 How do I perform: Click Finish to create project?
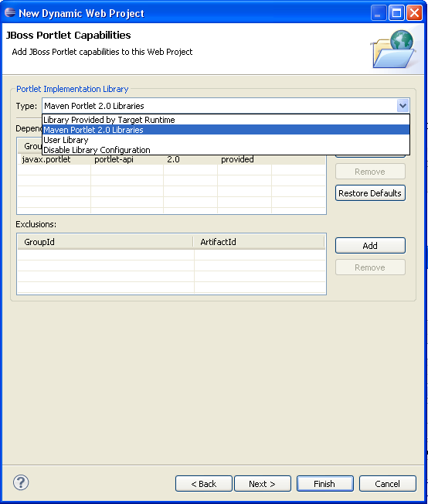(x=324, y=483)
